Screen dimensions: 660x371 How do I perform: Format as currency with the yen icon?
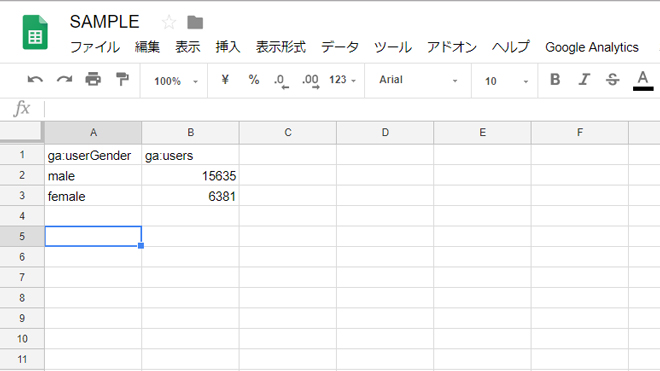point(225,80)
